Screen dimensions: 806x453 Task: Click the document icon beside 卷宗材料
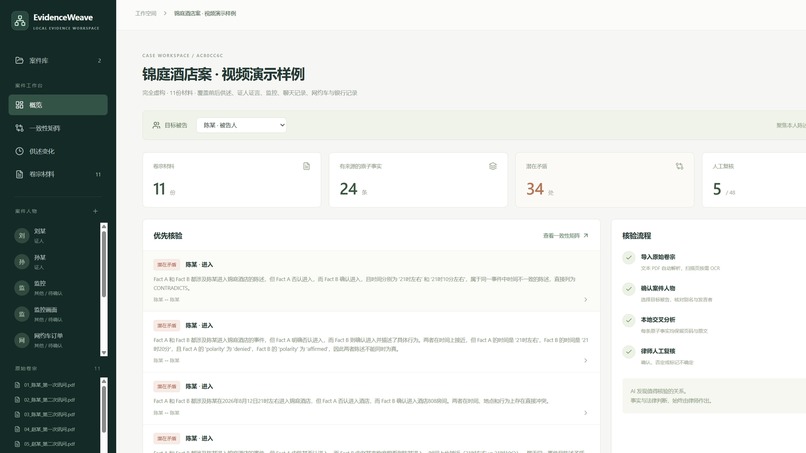[20, 174]
